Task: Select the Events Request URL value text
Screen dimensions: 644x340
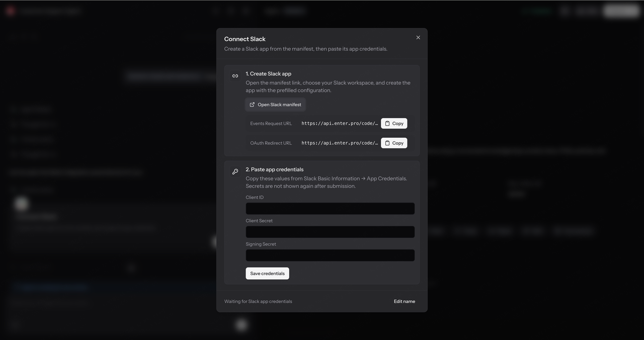Action: click(x=340, y=123)
